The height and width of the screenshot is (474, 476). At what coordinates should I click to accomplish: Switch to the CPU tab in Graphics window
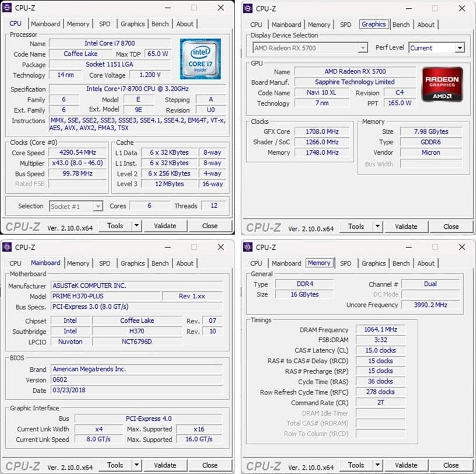[256, 24]
